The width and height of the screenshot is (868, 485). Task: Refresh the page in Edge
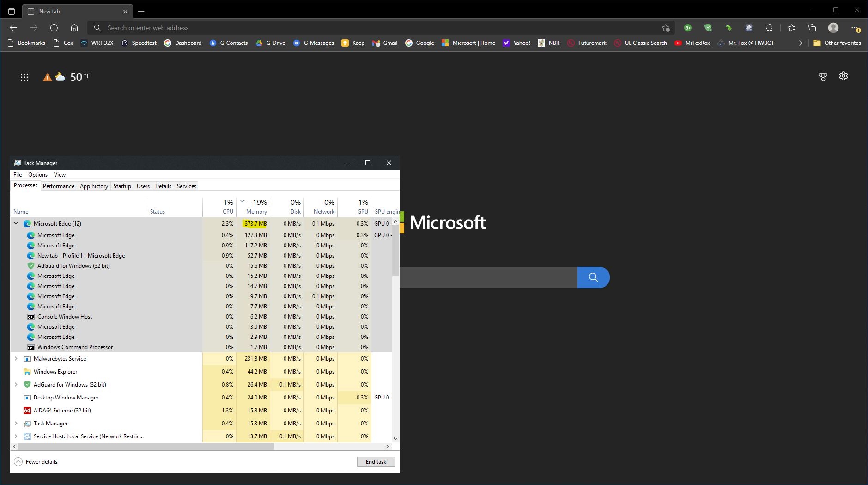point(54,28)
